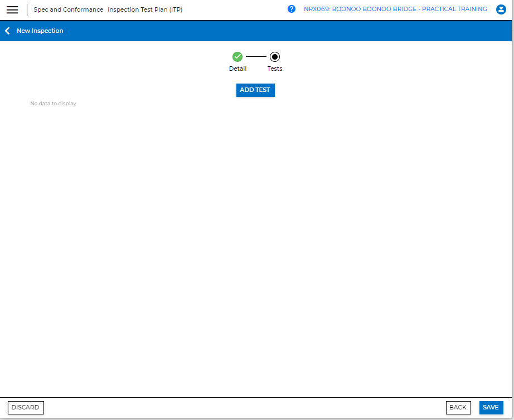Click the blue help question mark icon

[292, 9]
